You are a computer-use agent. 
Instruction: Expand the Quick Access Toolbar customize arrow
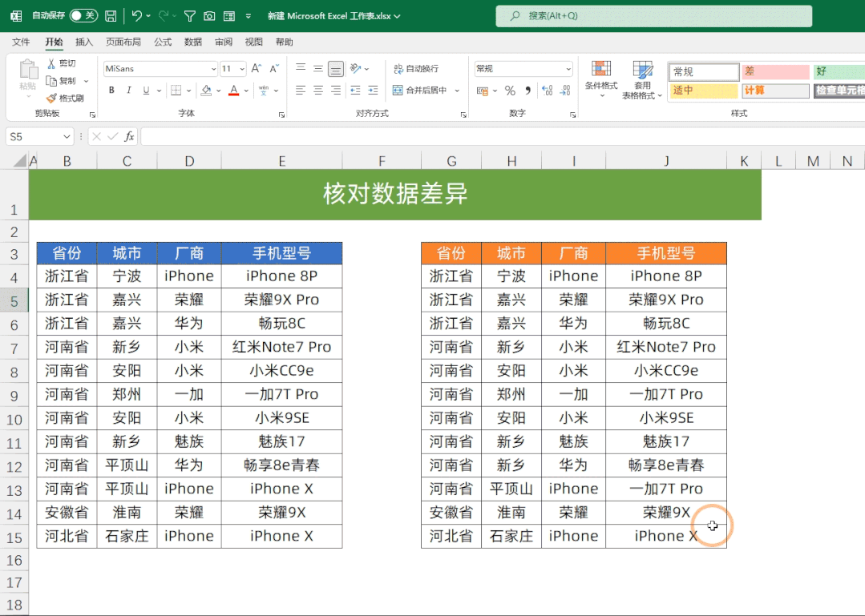point(249,17)
